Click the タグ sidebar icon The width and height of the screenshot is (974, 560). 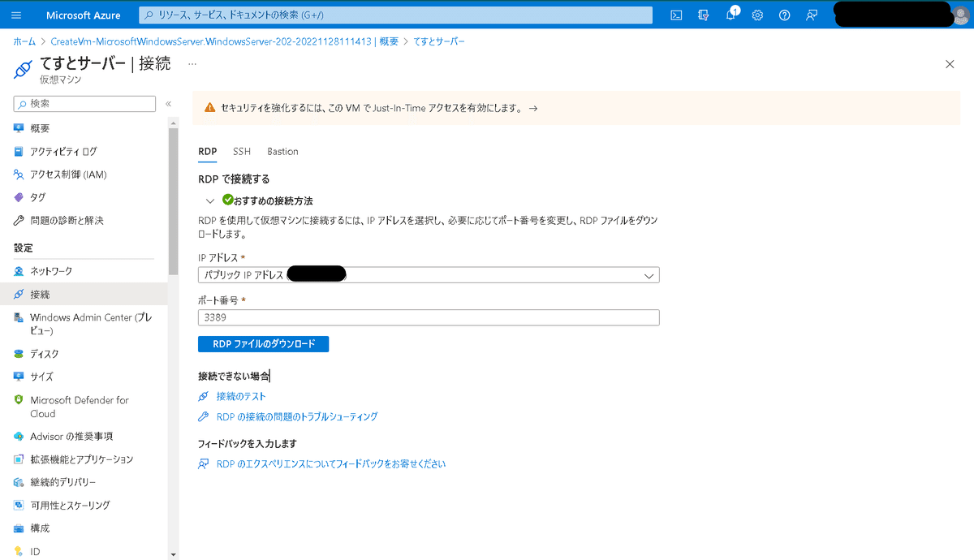point(19,197)
